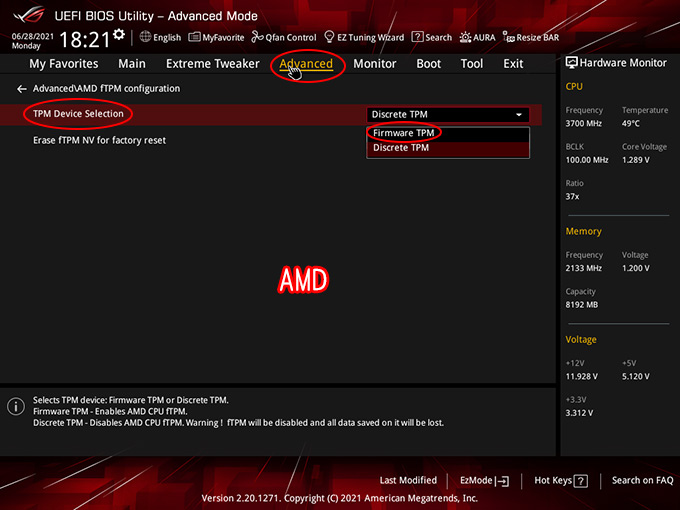This screenshot has width=680, height=510.
Task: Select the Advanced tab
Action: [306, 64]
